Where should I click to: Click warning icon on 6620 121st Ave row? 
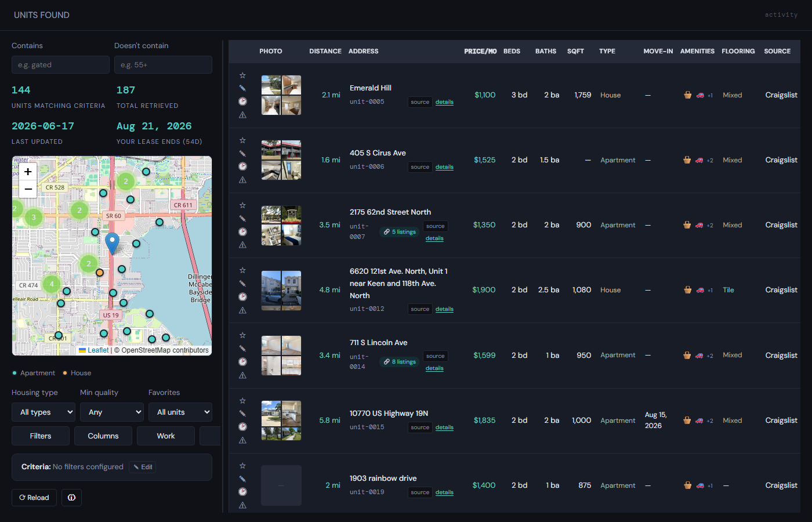coord(242,310)
